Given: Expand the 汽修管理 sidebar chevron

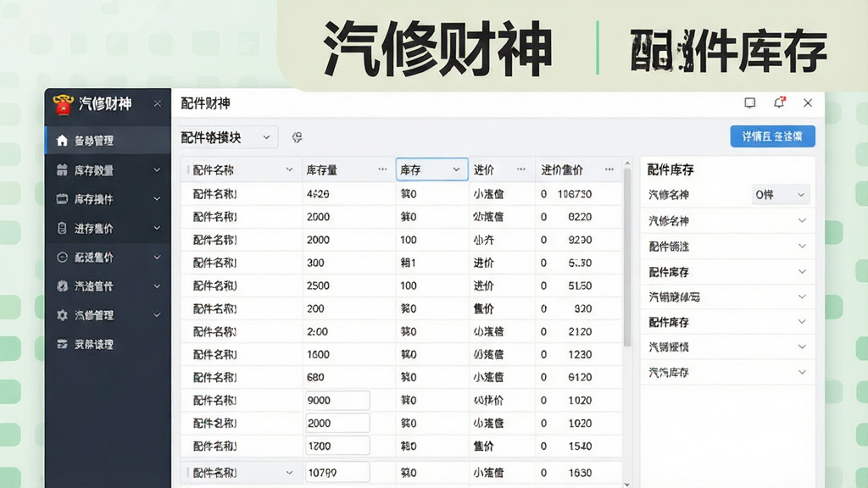Looking at the screenshot, I should coord(157,315).
